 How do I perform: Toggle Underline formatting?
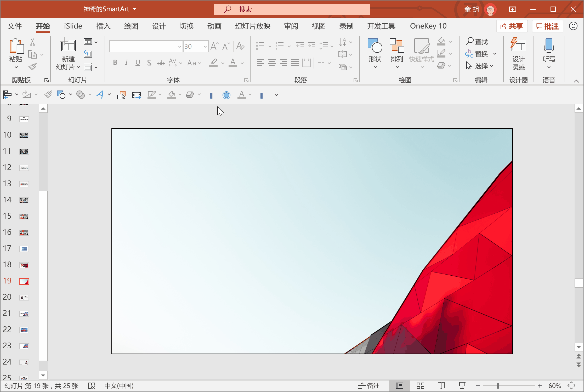point(138,63)
